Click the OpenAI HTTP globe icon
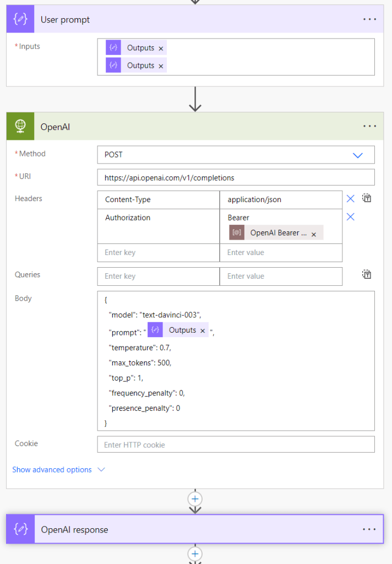Viewport: 392px width, 564px height. (x=20, y=127)
